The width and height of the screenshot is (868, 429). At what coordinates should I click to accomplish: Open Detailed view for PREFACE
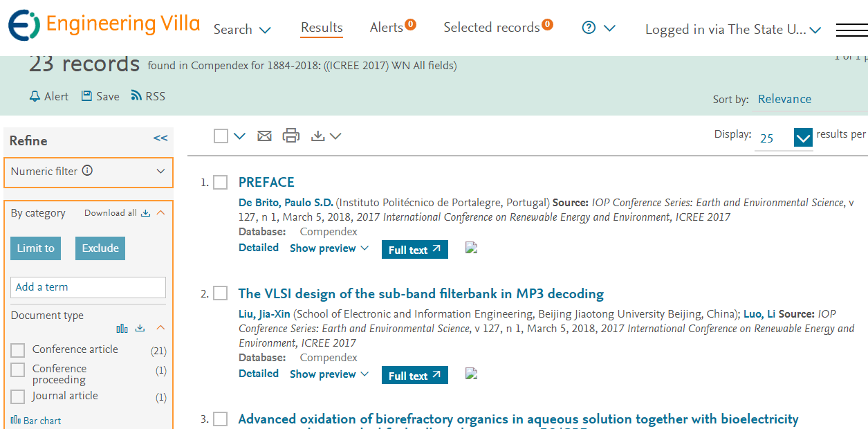[259, 248]
